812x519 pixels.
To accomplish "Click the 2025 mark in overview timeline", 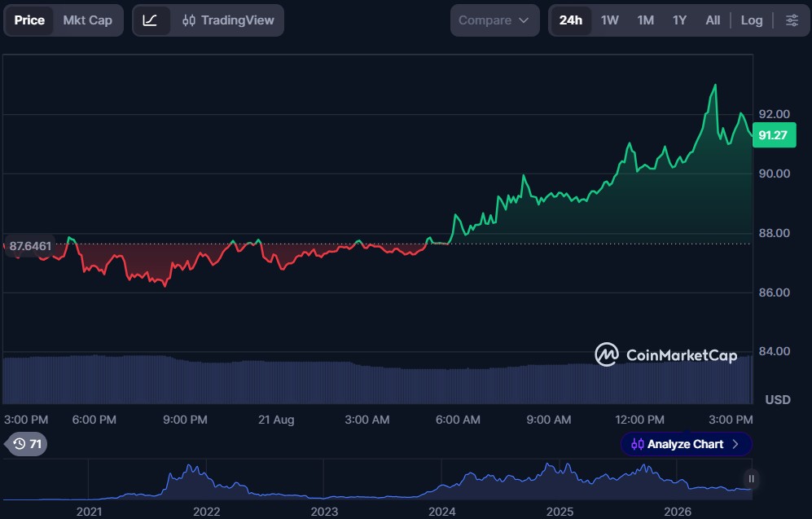I will 560,512.
